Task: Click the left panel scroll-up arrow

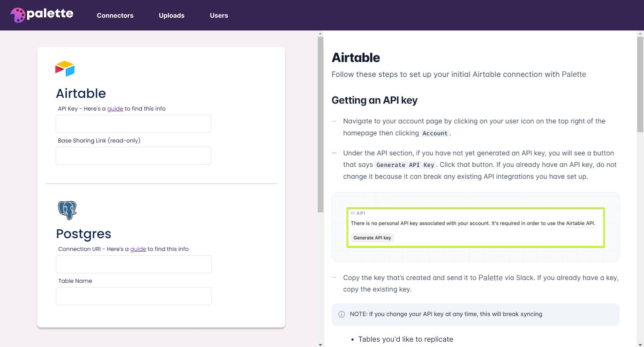Action: [321, 34]
